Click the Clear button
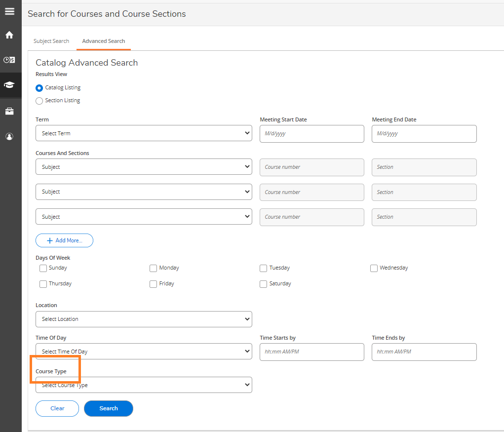504x432 pixels. click(57, 408)
